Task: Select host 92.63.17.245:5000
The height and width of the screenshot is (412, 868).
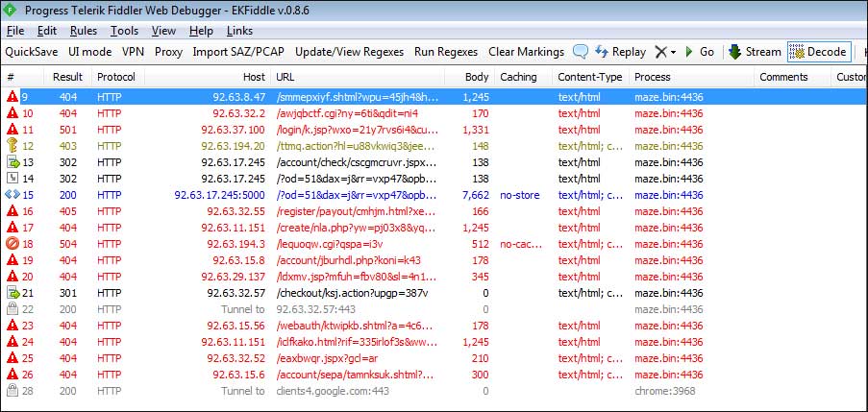Action: tap(220, 195)
